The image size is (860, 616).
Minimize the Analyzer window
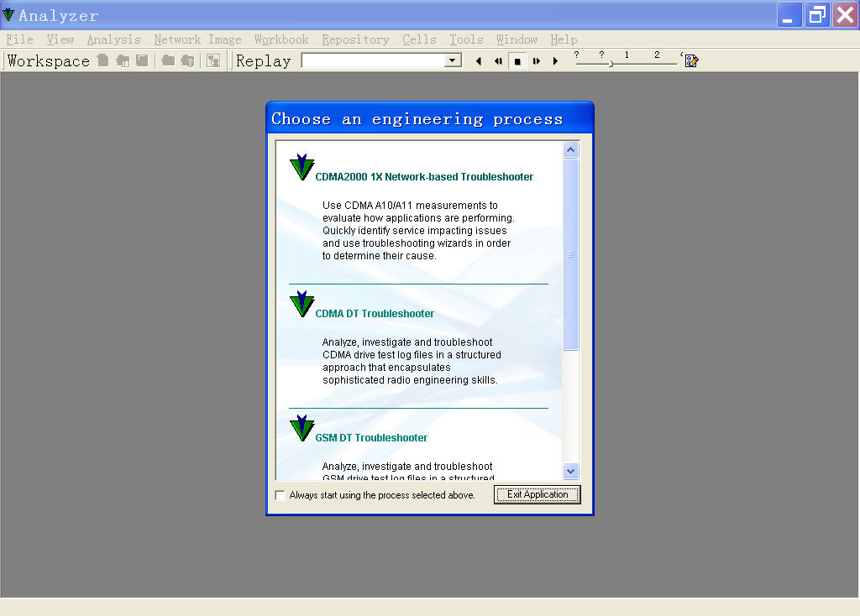789,15
